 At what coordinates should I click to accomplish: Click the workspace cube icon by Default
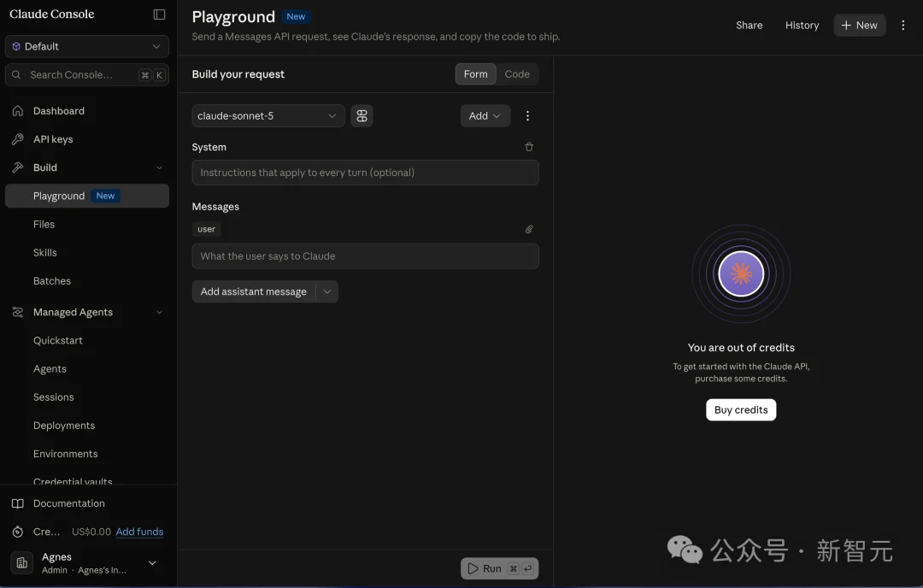[x=16, y=46]
